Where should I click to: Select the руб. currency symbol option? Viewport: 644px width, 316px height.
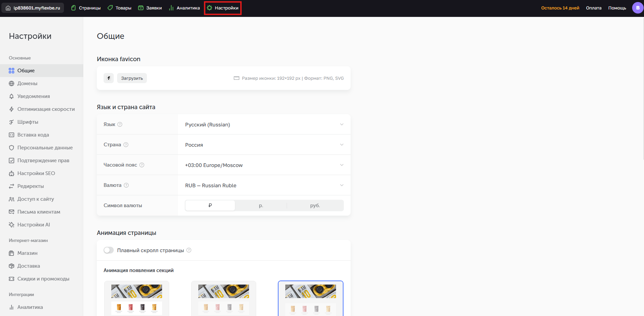[315, 205]
